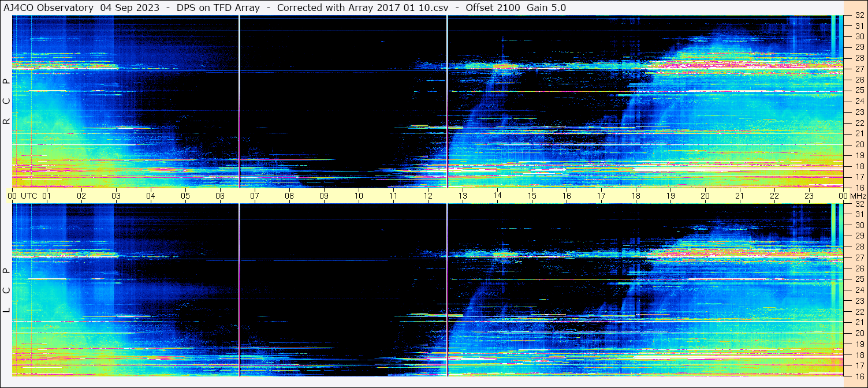The image size is (868, 388).
Task: Click the "Corrected with Array 2017 01 10.csv" text
Action: [363, 8]
